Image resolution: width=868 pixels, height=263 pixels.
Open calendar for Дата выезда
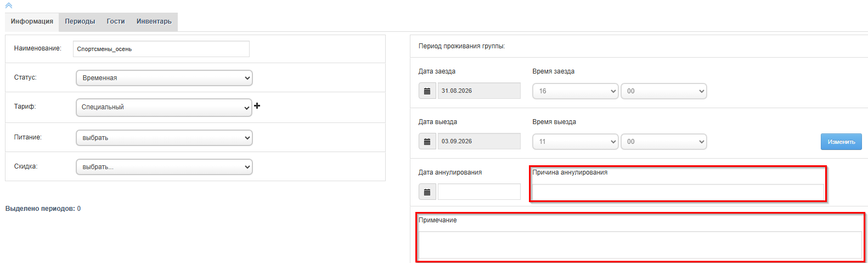427,142
